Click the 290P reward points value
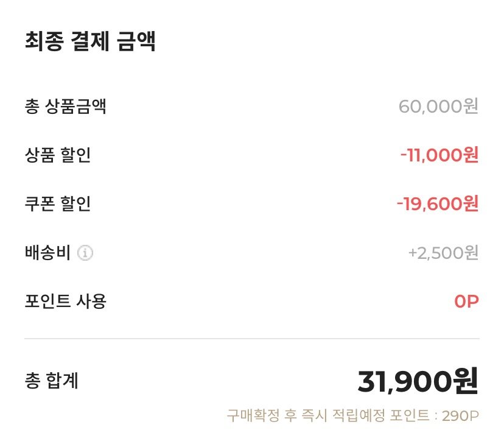504x441 pixels. point(461,417)
